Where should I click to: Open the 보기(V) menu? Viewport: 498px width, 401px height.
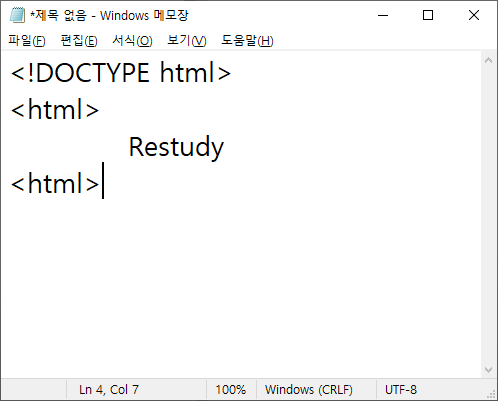tap(187, 41)
